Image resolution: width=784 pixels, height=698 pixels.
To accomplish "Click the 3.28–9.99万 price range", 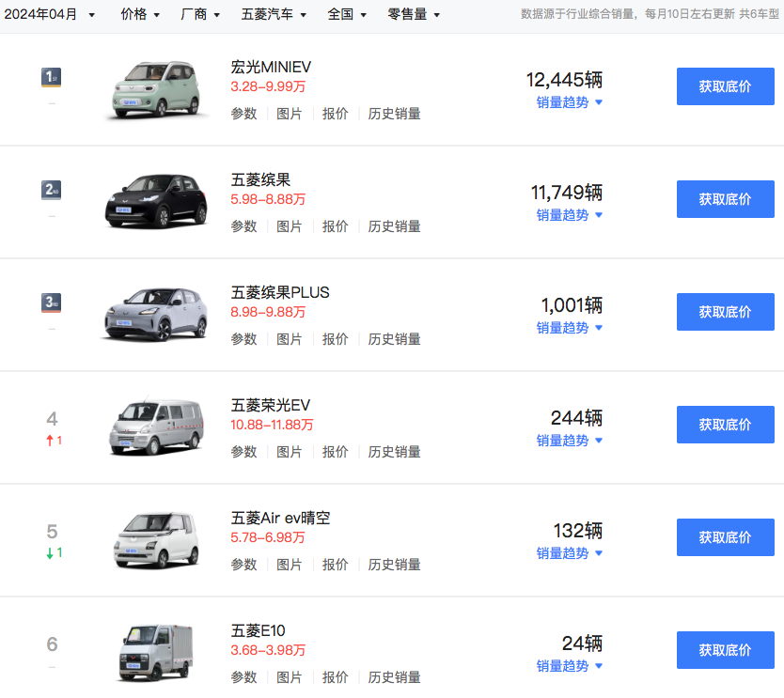I will (x=268, y=87).
